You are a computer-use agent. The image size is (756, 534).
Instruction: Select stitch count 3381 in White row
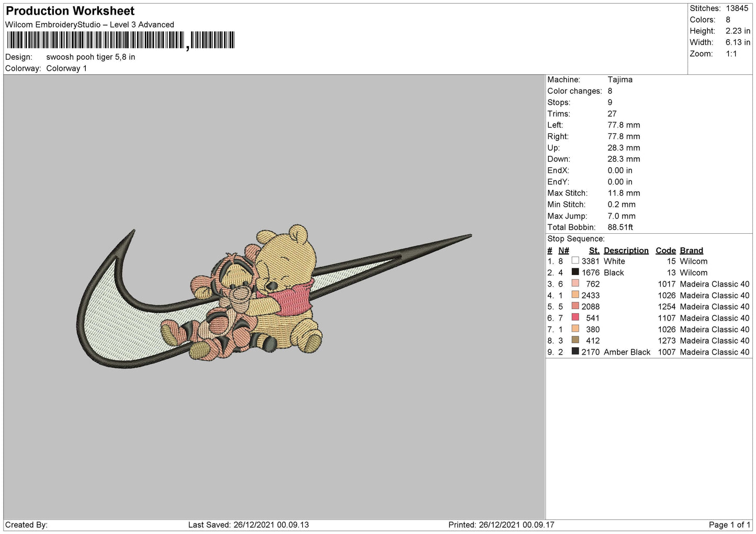tap(590, 261)
